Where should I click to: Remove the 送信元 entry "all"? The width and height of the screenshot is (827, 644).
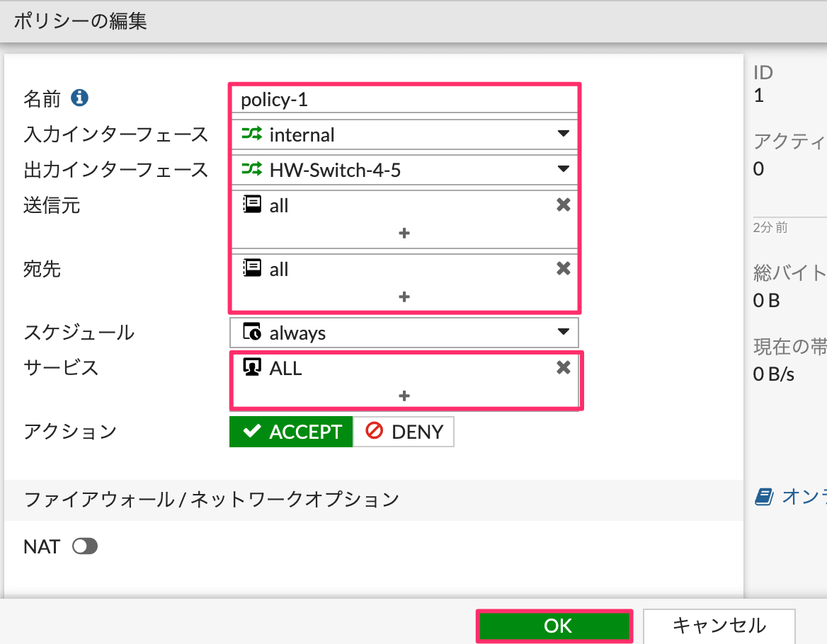(563, 205)
